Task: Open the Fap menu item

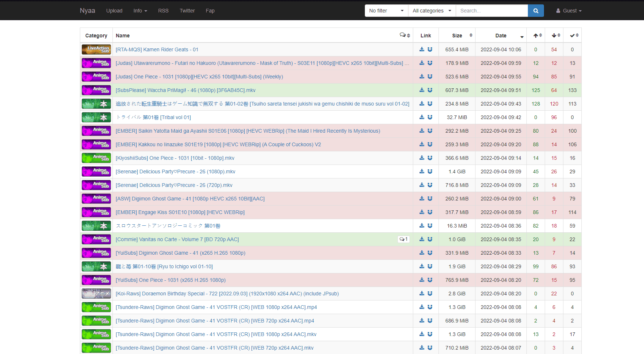Action: pos(210,11)
